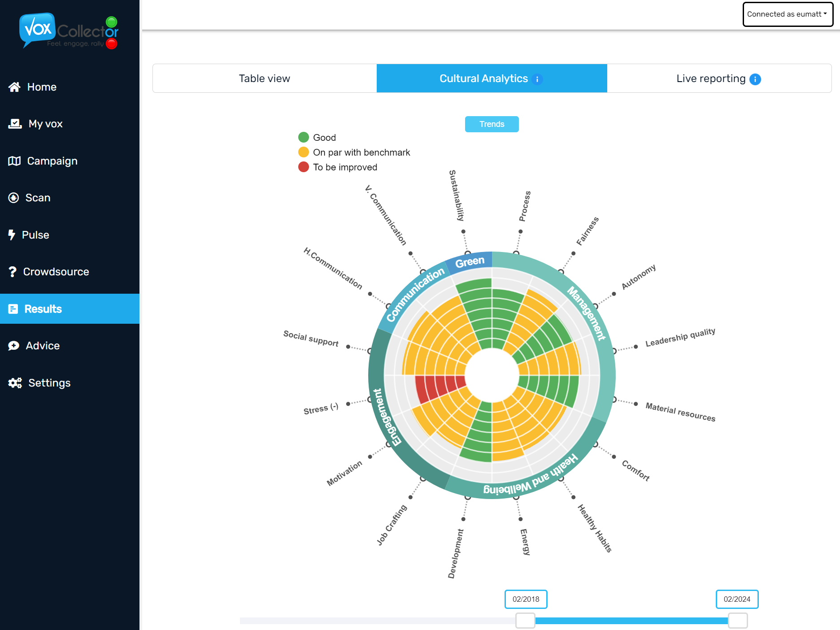Open the Advice page
The width and height of the screenshot is (840, 630).
(x=70, y=346)
